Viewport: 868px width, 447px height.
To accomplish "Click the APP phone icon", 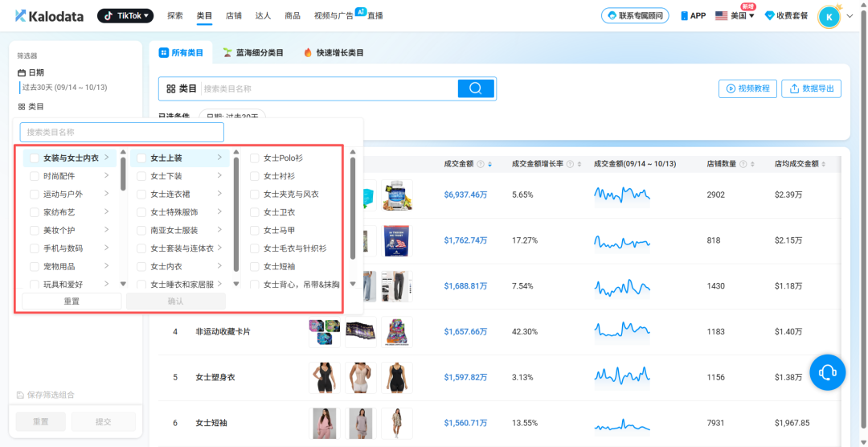I will coord(685,15).
